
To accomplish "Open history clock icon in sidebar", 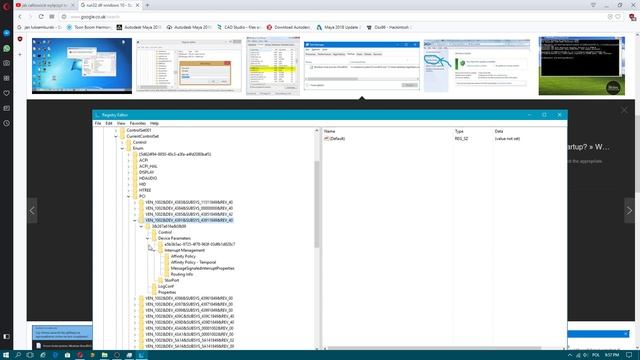I will 7,123.
